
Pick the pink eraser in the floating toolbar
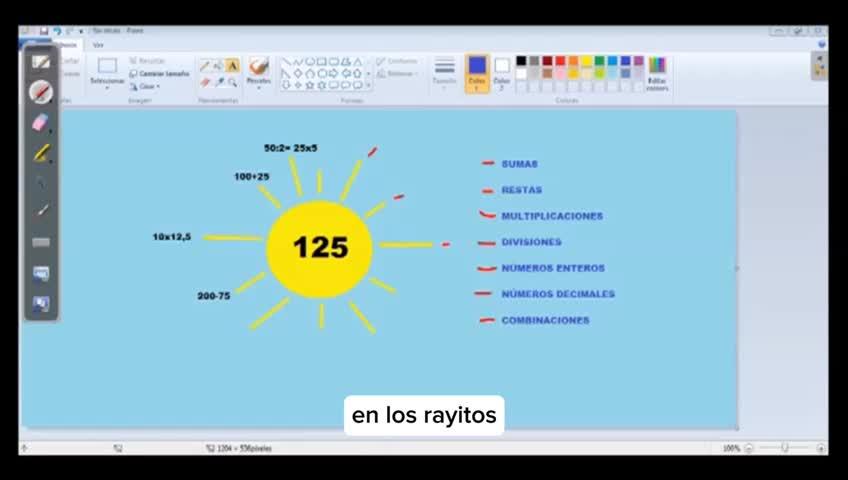[x=40, y=123]
